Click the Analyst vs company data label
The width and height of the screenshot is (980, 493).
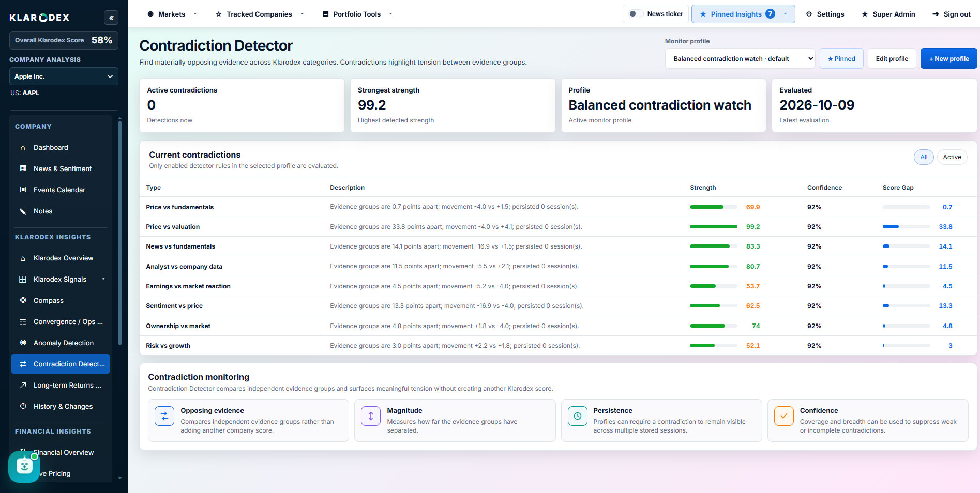pos(184,267)
